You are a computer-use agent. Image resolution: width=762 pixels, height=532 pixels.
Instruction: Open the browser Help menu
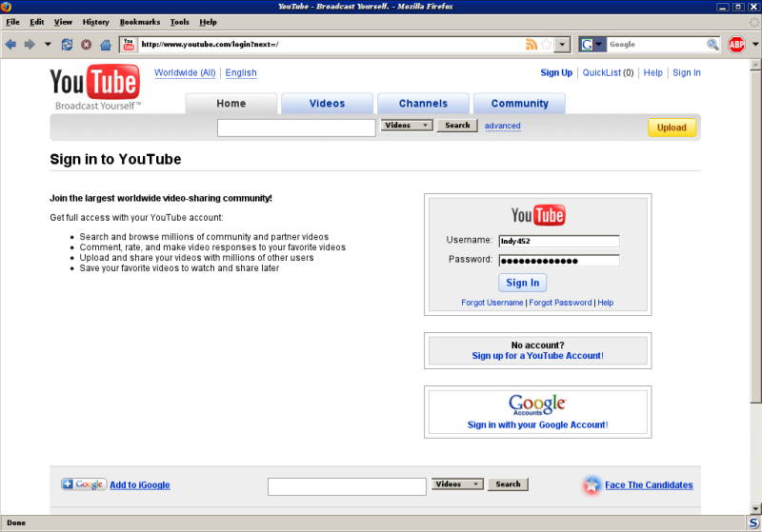[x=208, y=22]
